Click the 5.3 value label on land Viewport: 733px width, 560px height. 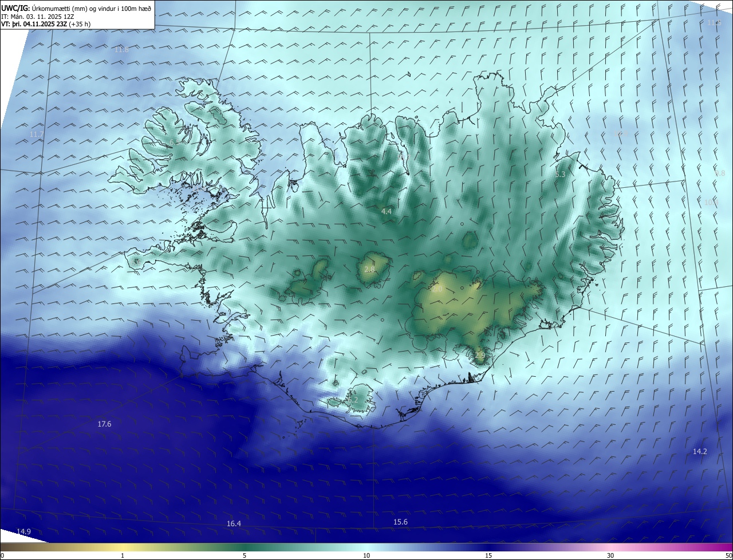coord(560,174)
